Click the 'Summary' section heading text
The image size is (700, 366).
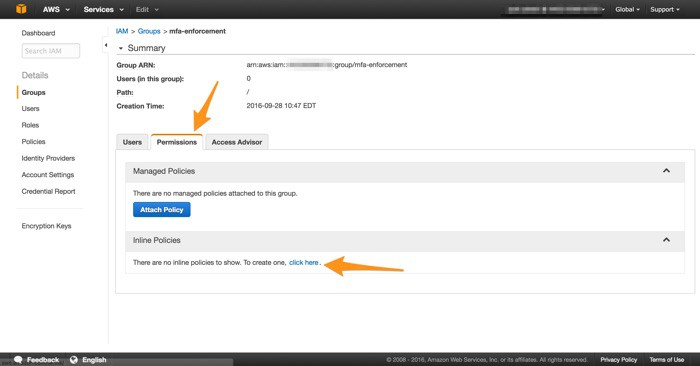[146, 48]
